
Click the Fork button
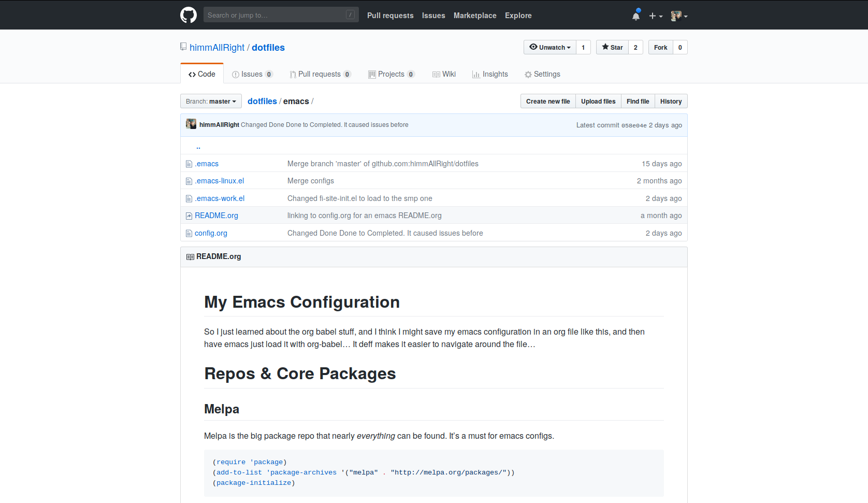point(660,47)
